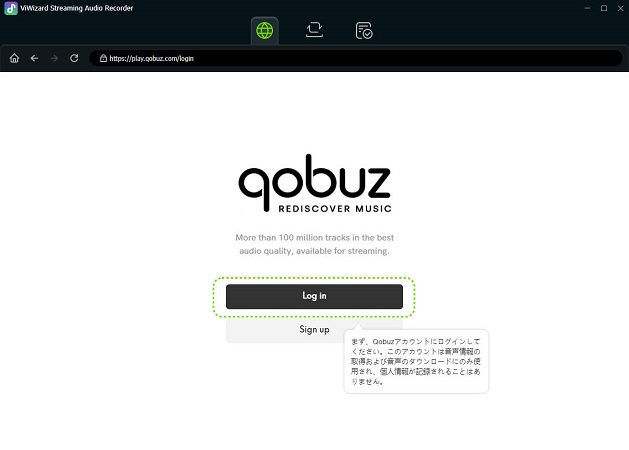Click the qobuz logo
The width and height of the screenshot is (629, 450).
(x=315, y=183)
